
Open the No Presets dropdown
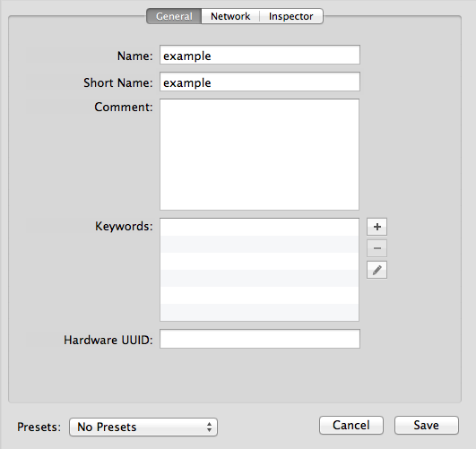143,427
